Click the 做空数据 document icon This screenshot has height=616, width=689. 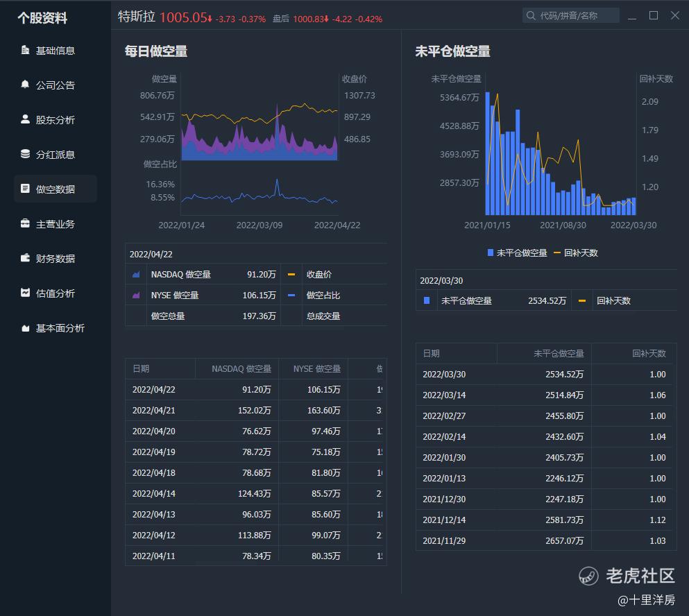coord(25,189)
